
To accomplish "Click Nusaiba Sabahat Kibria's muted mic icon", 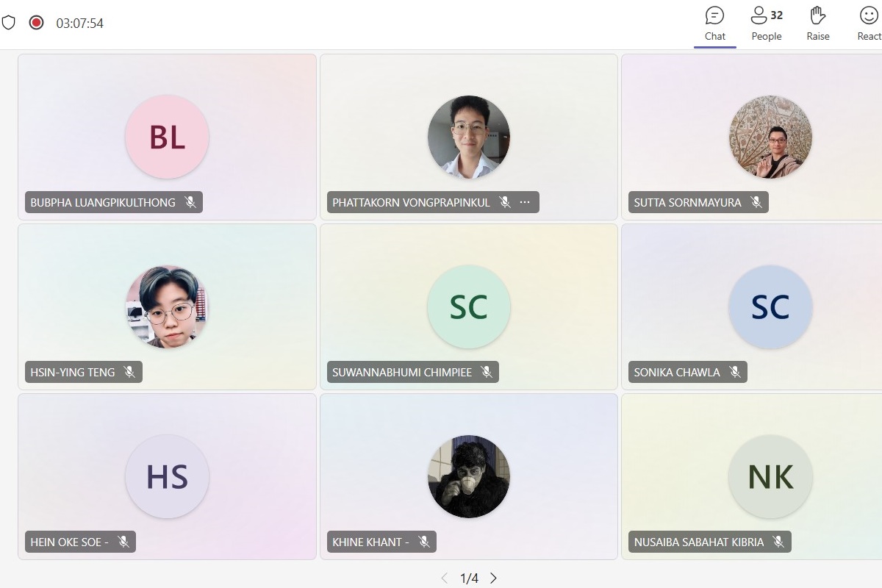I will [778, 542].
